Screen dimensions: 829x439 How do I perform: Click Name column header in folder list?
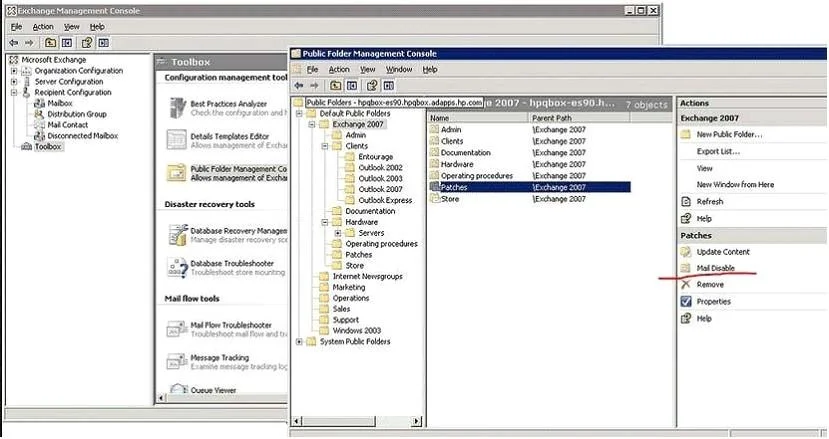point(477,118)
